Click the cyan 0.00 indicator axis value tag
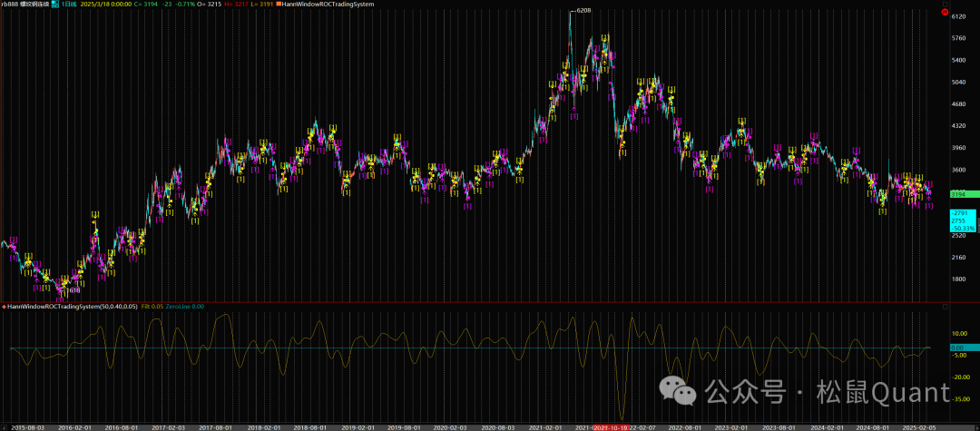Image resolution: width=980 pixels, height=431 pixels. click(958, 348)
